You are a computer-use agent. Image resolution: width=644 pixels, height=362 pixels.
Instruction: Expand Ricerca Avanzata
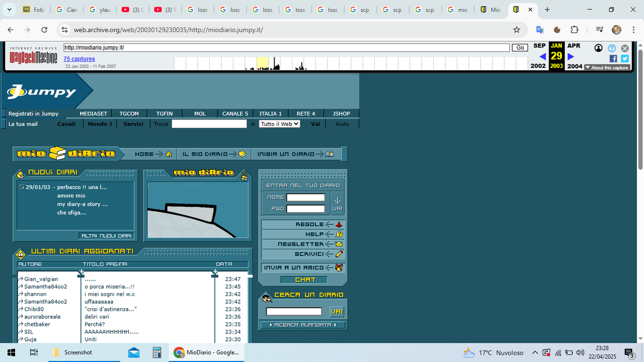(302, 324)
